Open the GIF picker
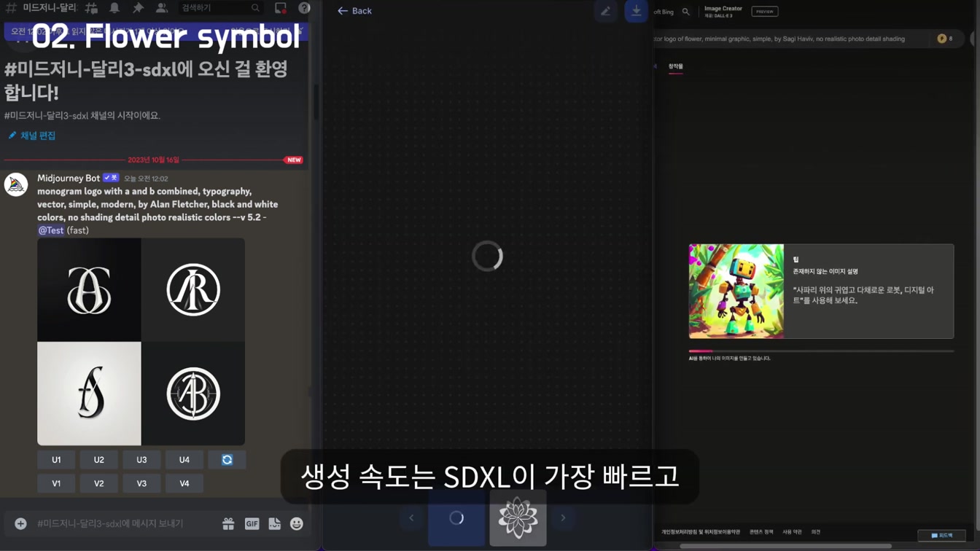The image size is (980, 551). tap(252, 524)
